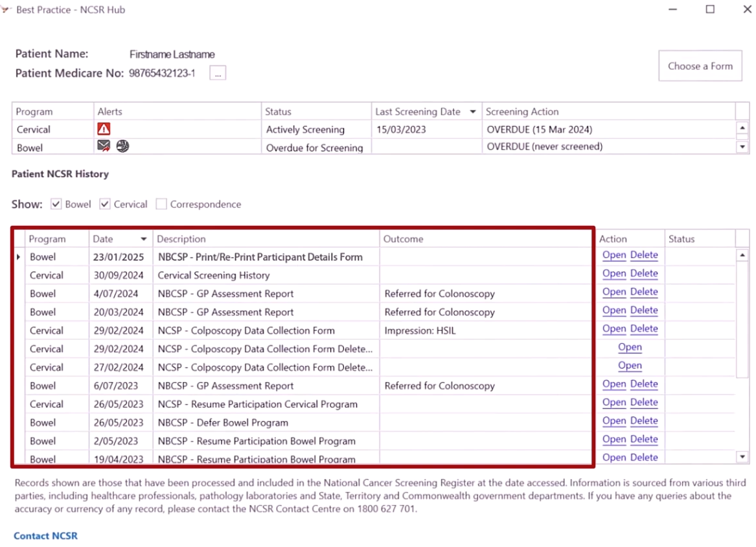756x547 pixels.
Task: Open the 23/01/2025 Participant Details Form
Action: click(614, 255)
